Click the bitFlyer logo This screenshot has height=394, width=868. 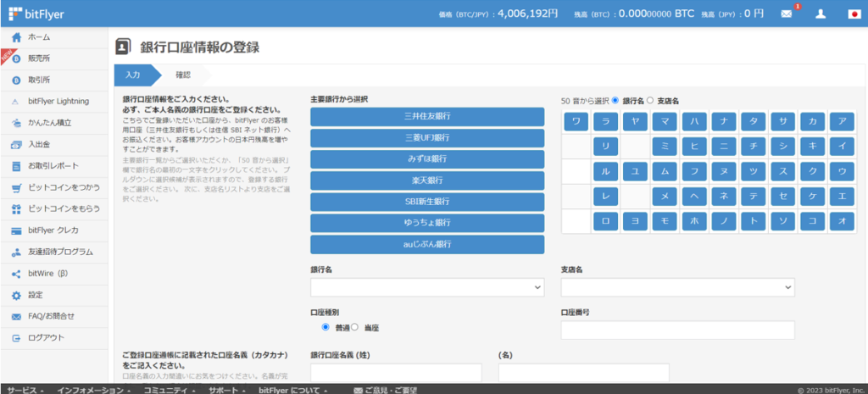point(36,14)
